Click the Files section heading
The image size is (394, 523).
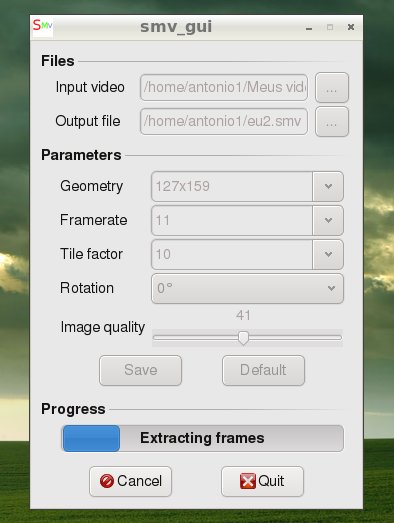pos(58,61)
